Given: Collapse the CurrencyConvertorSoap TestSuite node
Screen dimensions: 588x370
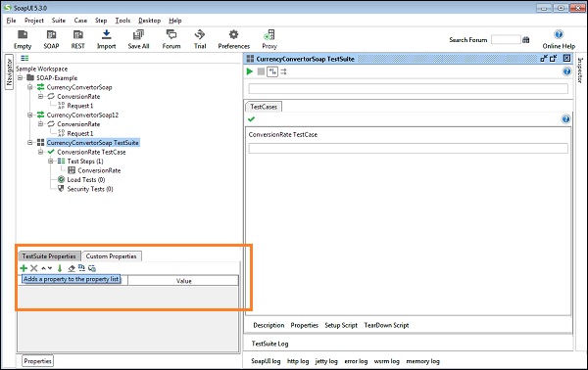Looking at the screenshot, I should [30, 143].
